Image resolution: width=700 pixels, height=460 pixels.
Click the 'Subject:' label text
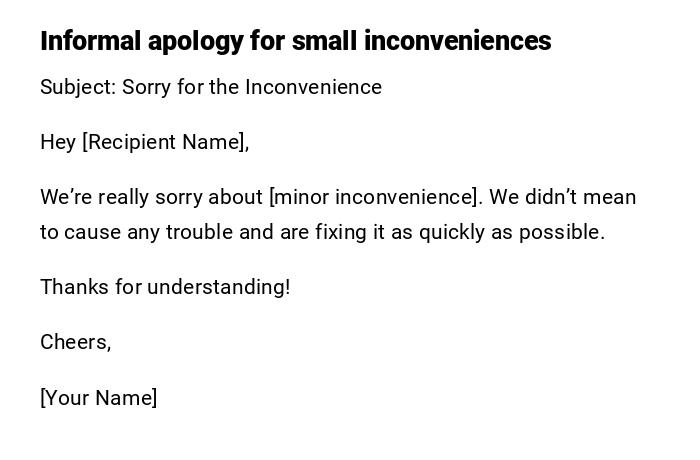[78, 87]
